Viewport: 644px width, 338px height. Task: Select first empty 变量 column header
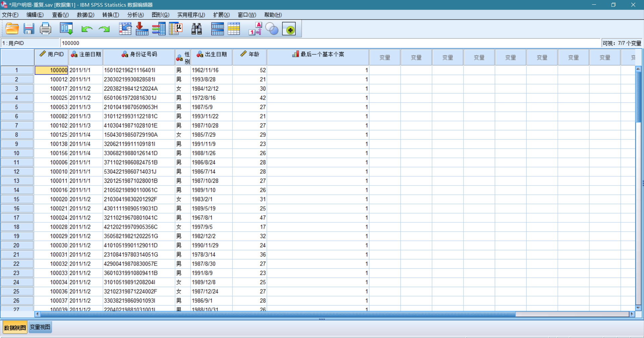pyautogui.click(x=385, y=57)
